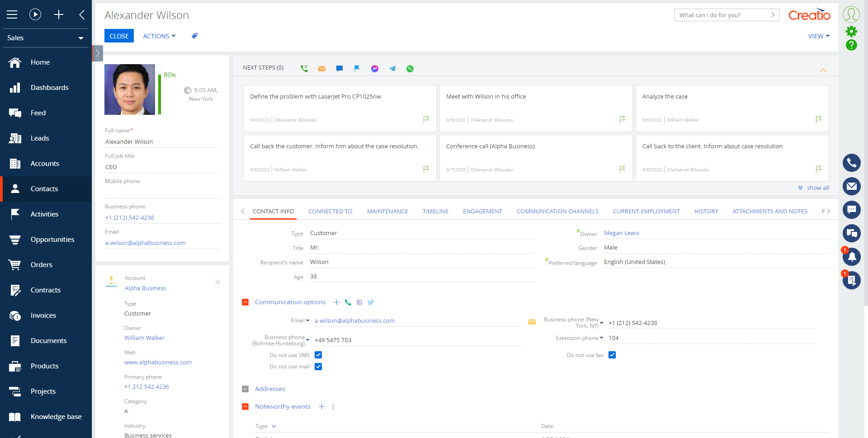The height and width of the screenshot is (438, 868).
Task: Toggle the Do not use mail checkbox
Action: (318, 367)
